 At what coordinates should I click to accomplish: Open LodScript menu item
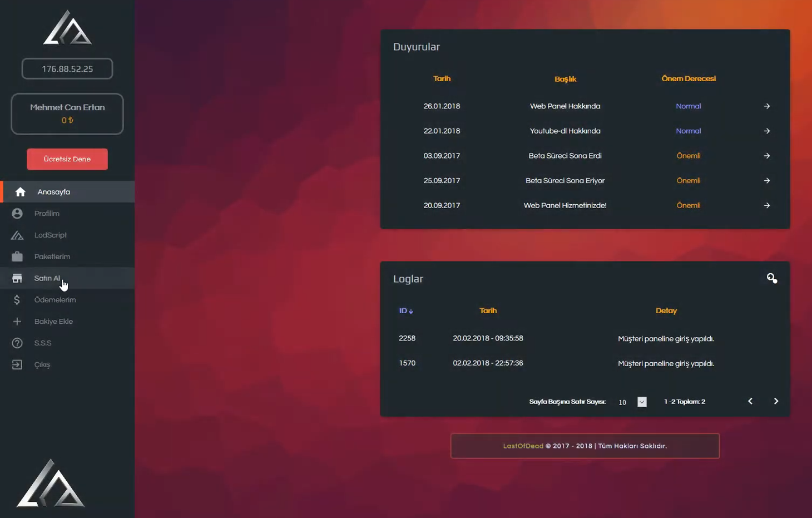[x=67, y=235]
